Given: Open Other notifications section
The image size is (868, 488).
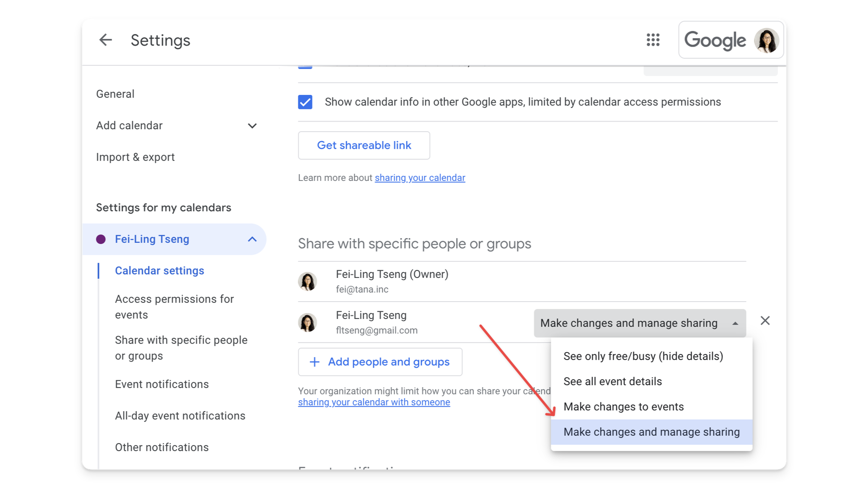Looking at the screenshot, I should [x=162, y=447].
